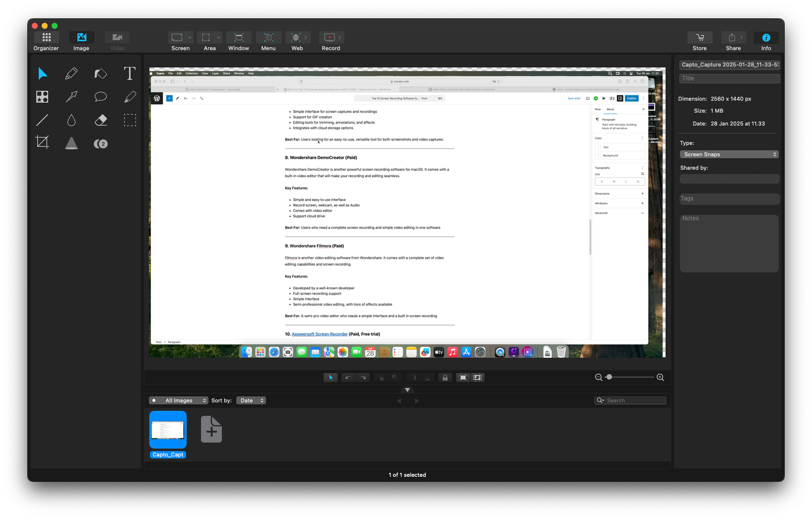Select the Pencil drawing tool
Image resolution: width=812 pixels, height=518 pixels.
(x=72, y=74)
